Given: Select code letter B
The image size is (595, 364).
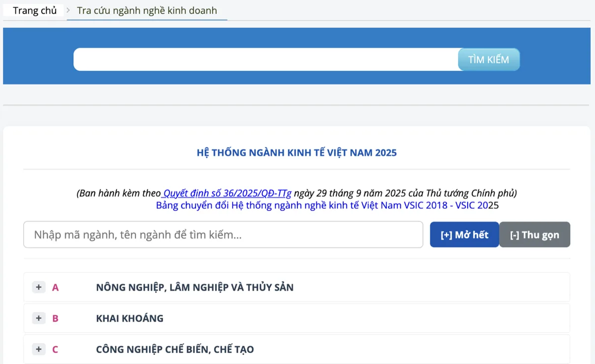Looking at the screenshot, I should [x=55, y=318].
